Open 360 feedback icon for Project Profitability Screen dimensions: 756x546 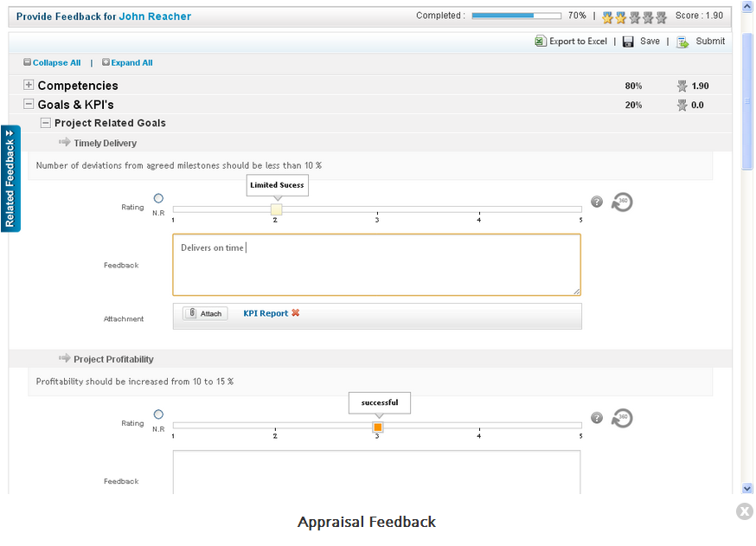click(622, 418)
